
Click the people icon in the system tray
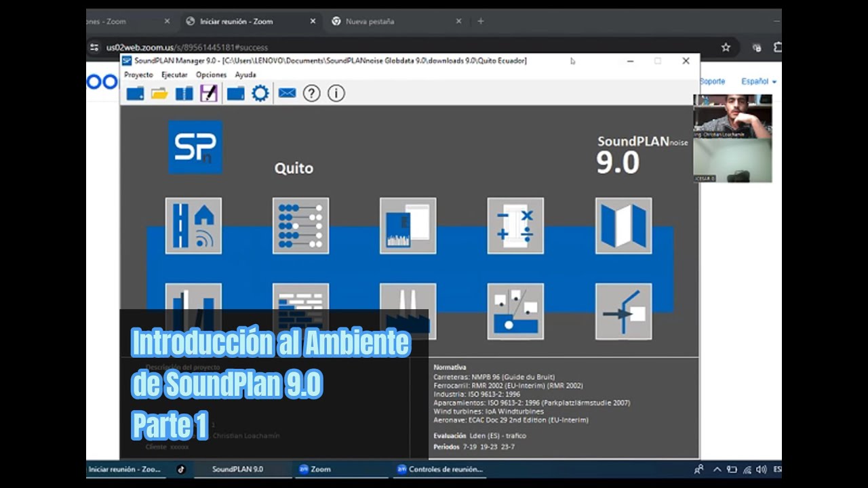699,469
